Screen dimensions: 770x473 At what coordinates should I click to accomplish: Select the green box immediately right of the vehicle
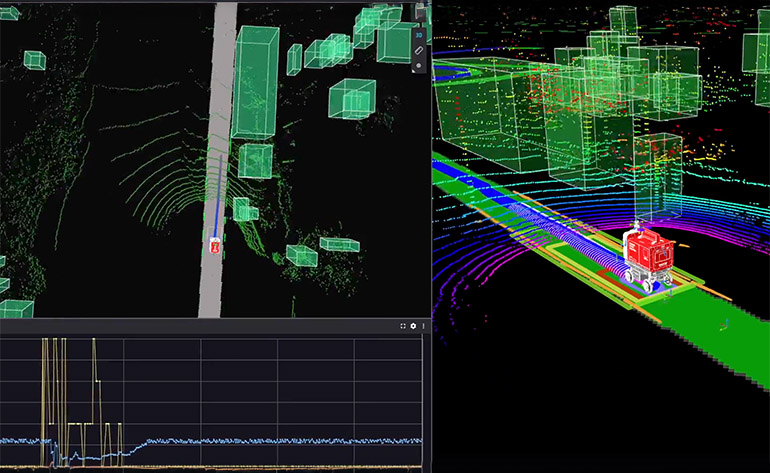(x=240, y=209)
